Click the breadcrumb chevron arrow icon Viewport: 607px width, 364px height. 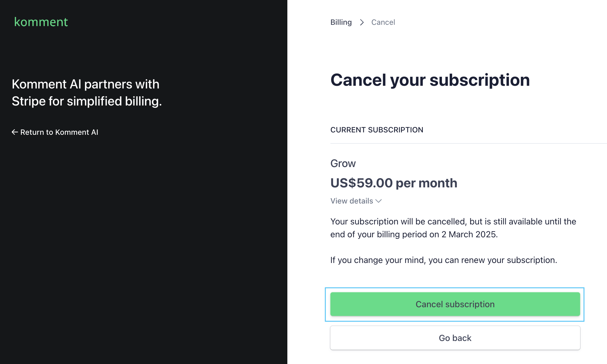362,22
